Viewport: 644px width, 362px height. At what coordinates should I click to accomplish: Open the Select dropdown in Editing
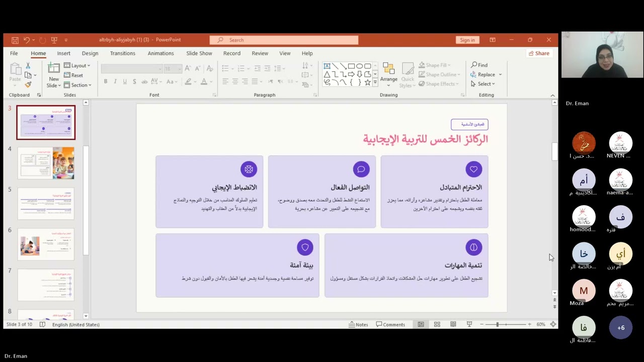tap(484, 84)
